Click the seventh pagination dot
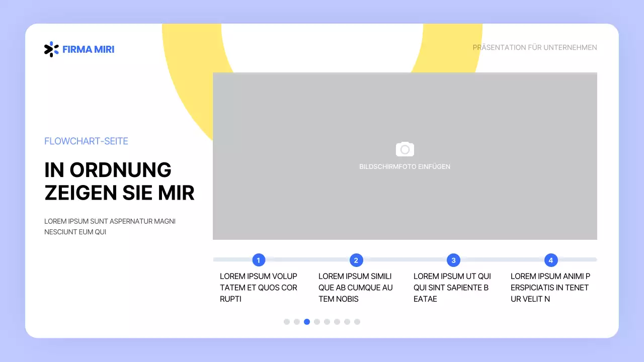The width and height of the screenshot is (644, 362). (x=347, y=321)
